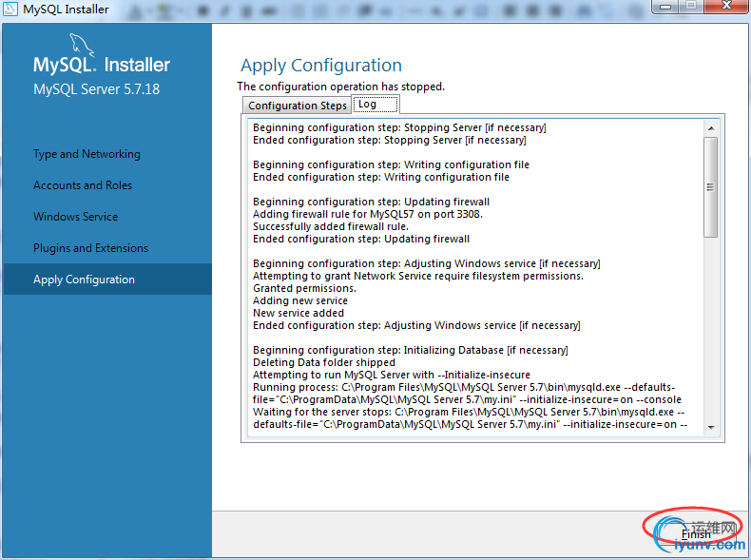Click the log scrollbar down arrow
Image resolution: width=751 pixels, height=560 pixels.
point(711,427)
